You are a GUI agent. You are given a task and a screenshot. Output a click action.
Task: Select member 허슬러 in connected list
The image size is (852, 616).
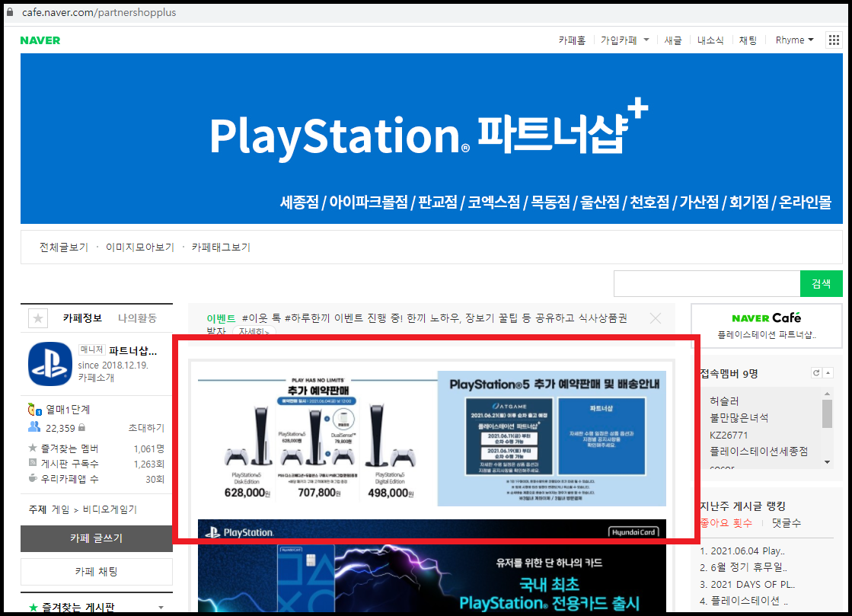click(724, 401)
